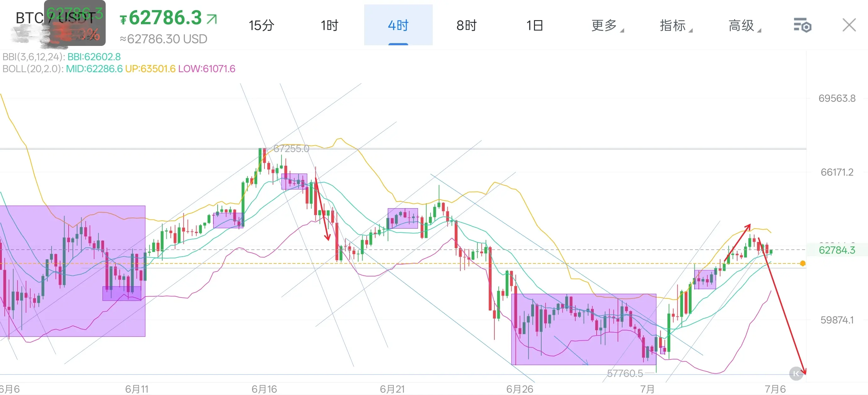Close the chart view
Image resolution: width=868 pixels, height=395 pixels.
pos(849,25)
